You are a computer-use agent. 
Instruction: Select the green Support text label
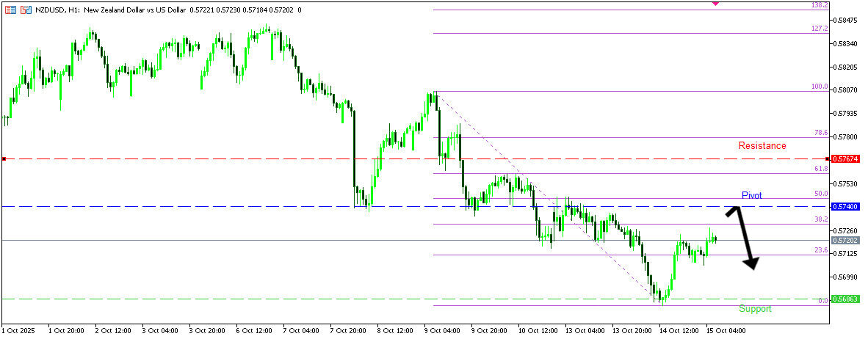point(755,309)
